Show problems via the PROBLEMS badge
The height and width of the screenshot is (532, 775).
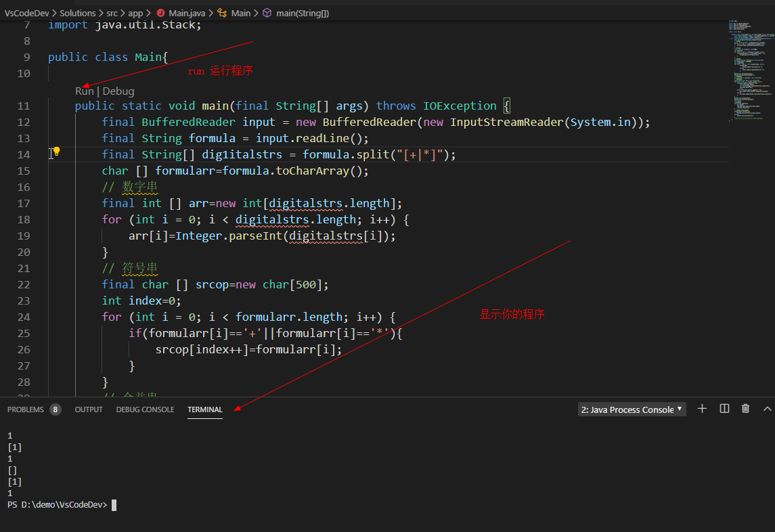pyautogui.click(x=56, y=409)
